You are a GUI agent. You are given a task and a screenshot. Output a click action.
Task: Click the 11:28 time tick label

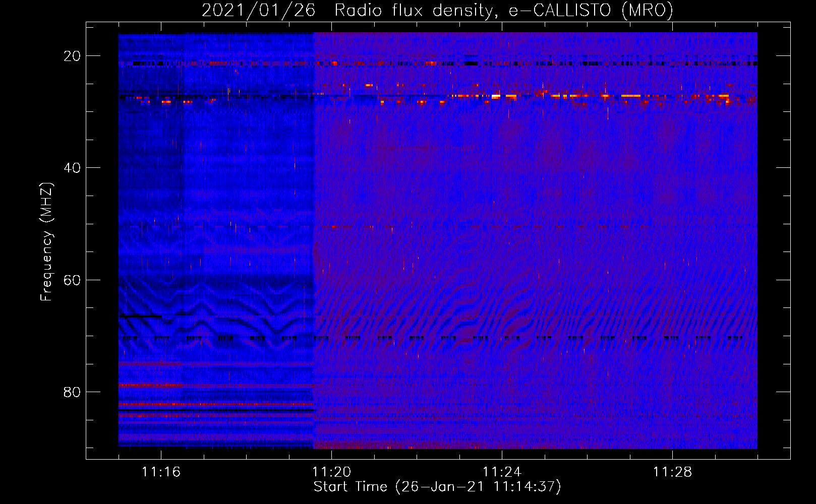(672, 472)
